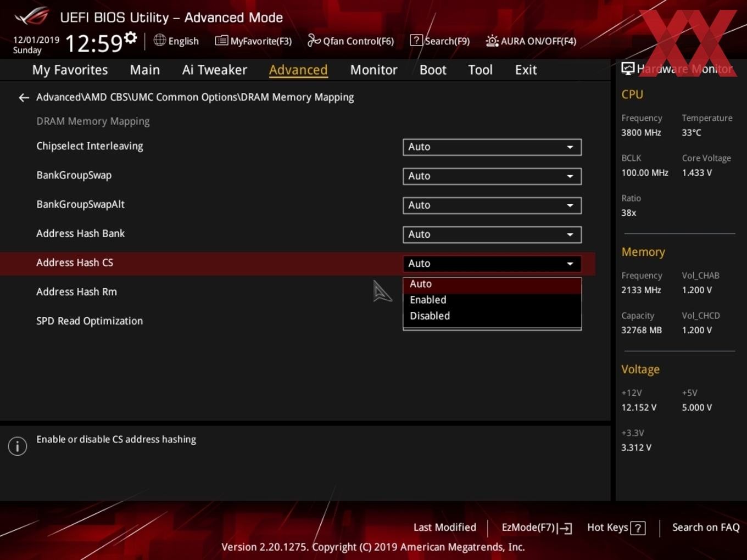747x560 pixels.
Task: Choose Enabled in the open list
Action: [x=492, y=300]
